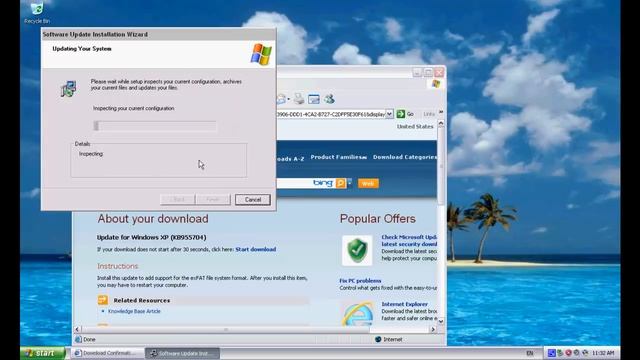The image size is (640, 360).
Task: Open the address bar dropdown arrow
Action: 389,114
